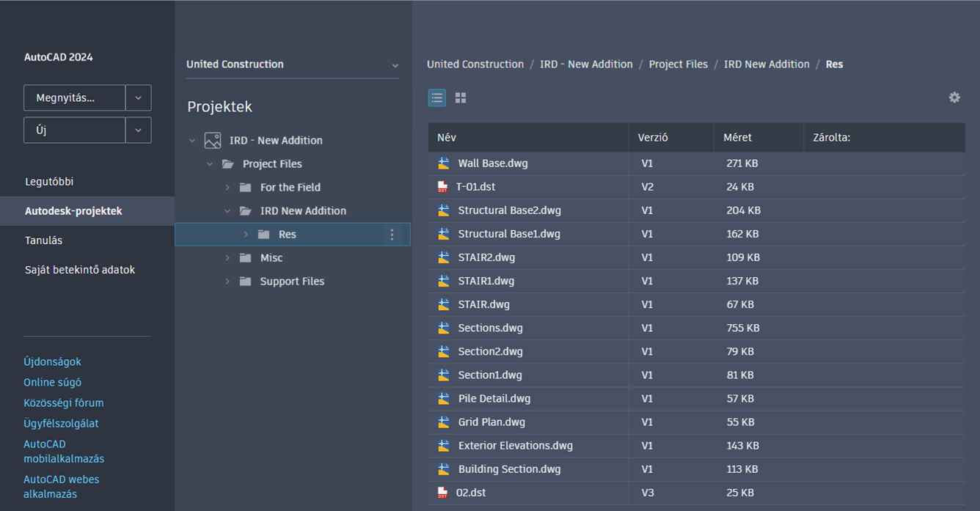The height and width of the screenshot is (511, 980).
Task: Go to IRD - New Addition breadcrumb
Action: (586, 65)
